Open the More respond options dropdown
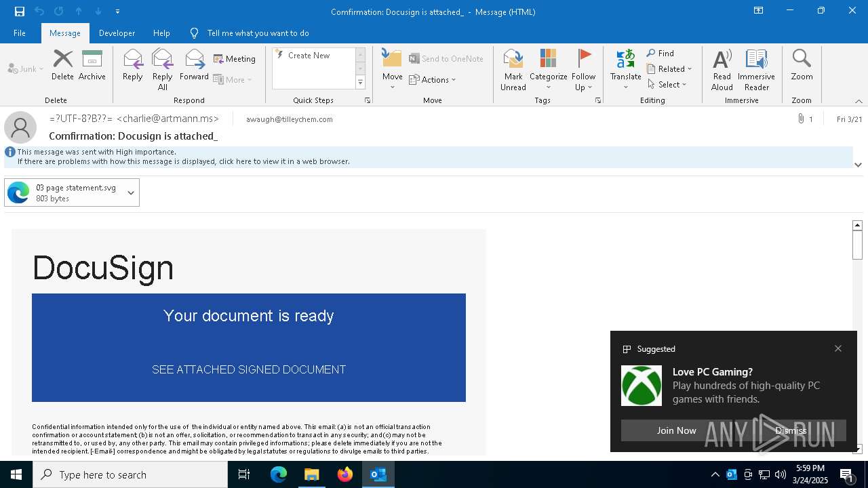 tap(233, 80)
